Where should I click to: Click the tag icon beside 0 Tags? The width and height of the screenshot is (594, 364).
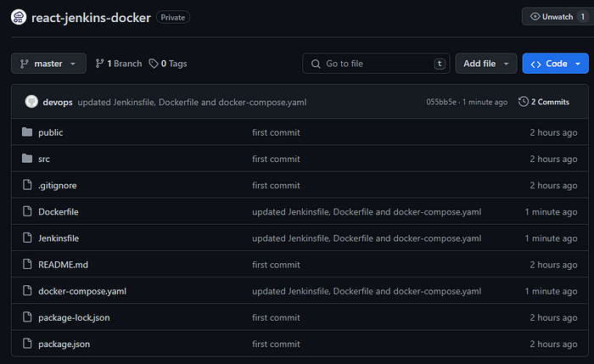click(x=154, y=64)
